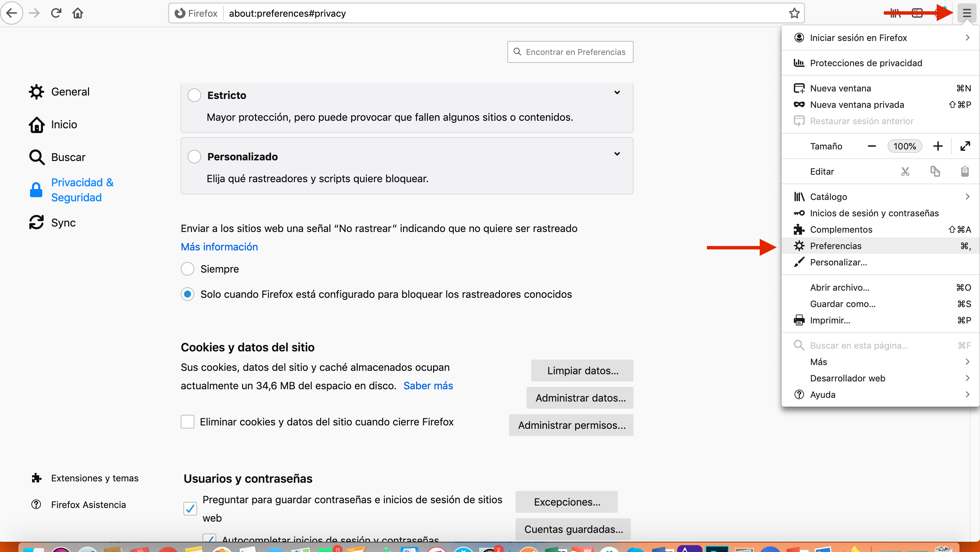Increase zoom with the Tamaño plus control
Screen dimensions: 980x552
click(x=938, y=146)
